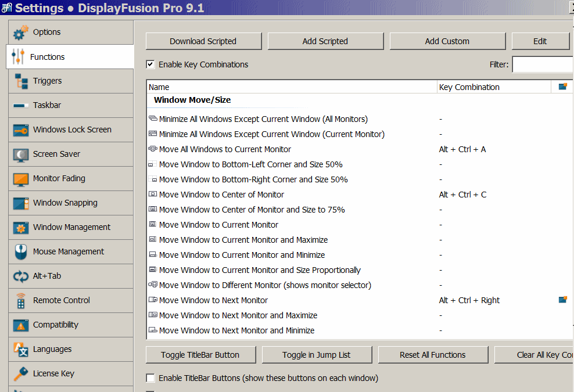The image size is (574, 392).
Task: Sort the list by Name column header
Action: [290, 87]
